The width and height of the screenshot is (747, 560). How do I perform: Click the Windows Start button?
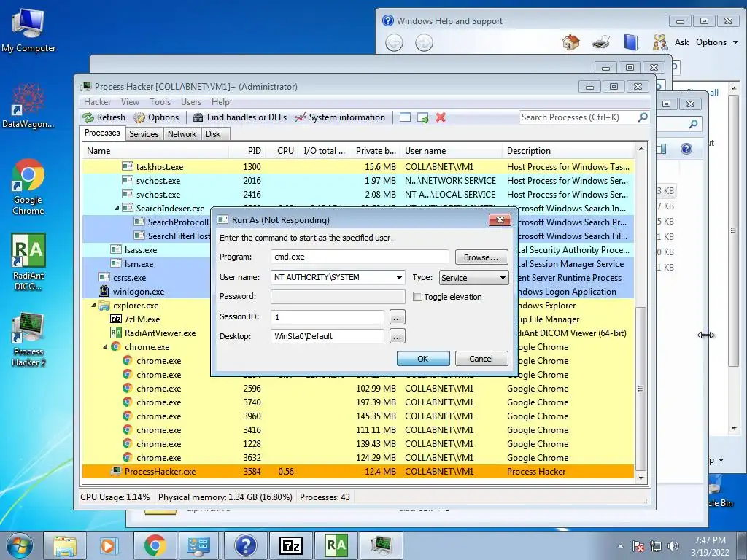(20, 545)
